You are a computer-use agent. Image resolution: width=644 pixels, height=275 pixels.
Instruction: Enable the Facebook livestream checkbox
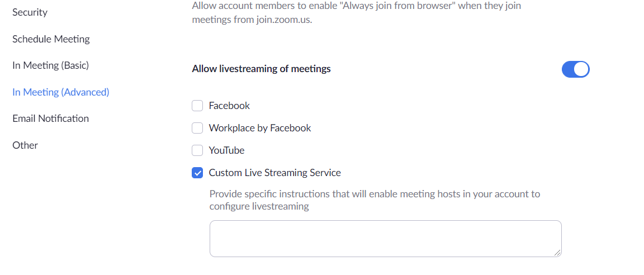197,106
